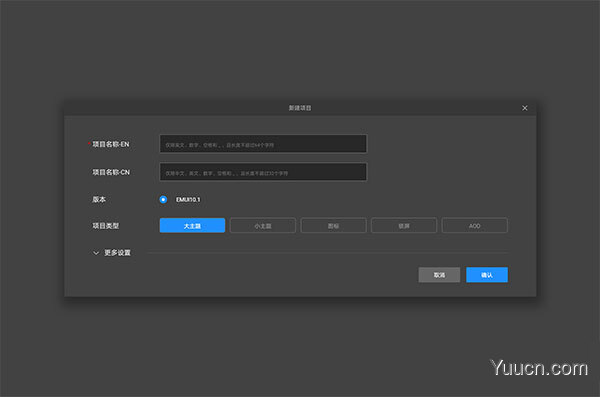Choose the 大主题 project type
This screenshot has height=397, width=600.
[x=192, y=225]
